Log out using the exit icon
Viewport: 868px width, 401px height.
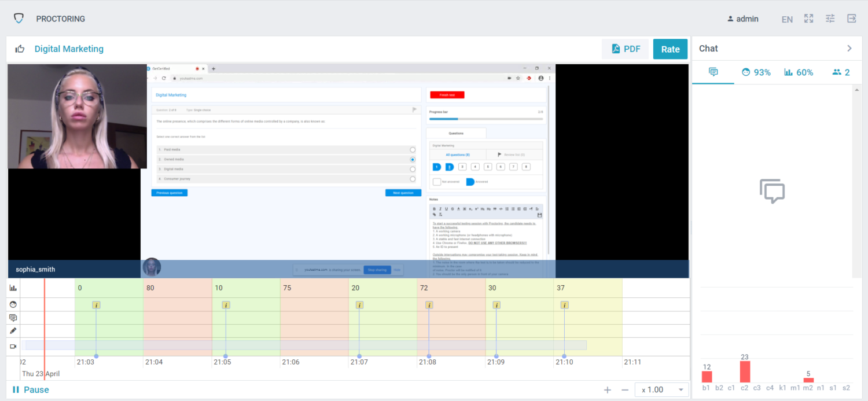pos(852,19)
